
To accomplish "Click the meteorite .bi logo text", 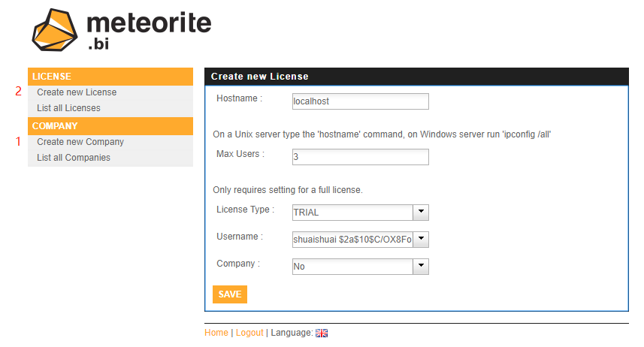I will pos(148,30).
